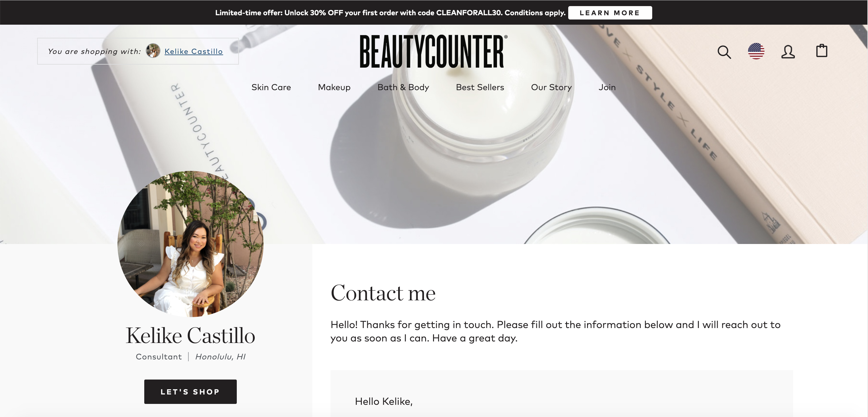
Task: Open the Makeup menu
Action: click(x=334, y=87)
